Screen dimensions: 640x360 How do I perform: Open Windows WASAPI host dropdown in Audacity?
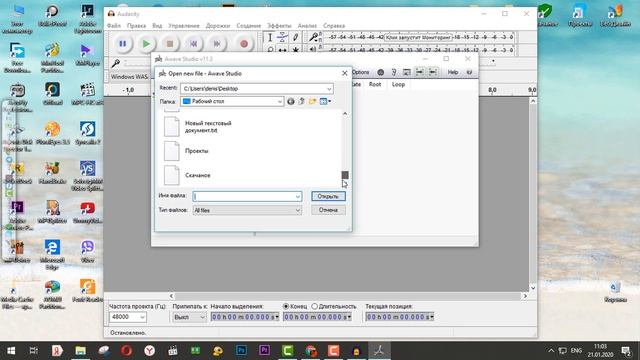pos(129,77)
